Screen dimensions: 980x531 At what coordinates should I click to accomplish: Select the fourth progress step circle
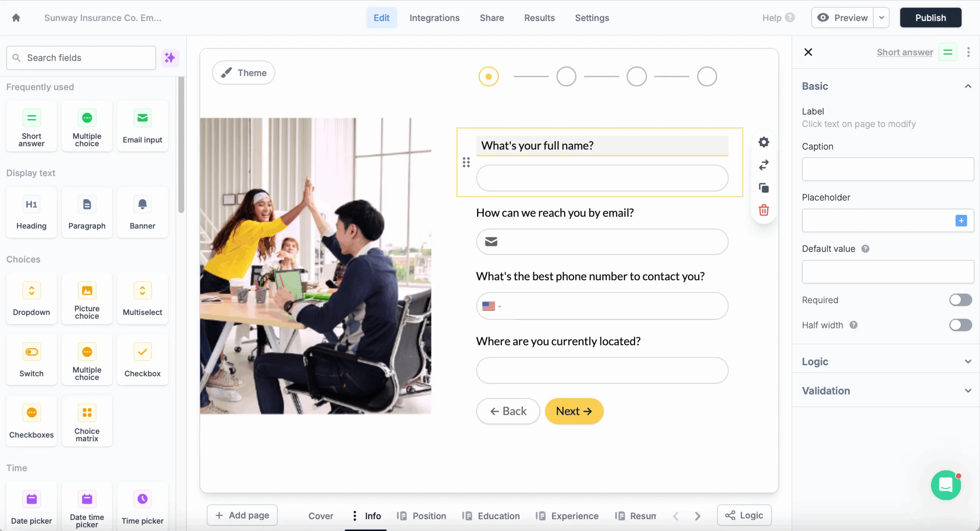[x=707, y=77]
